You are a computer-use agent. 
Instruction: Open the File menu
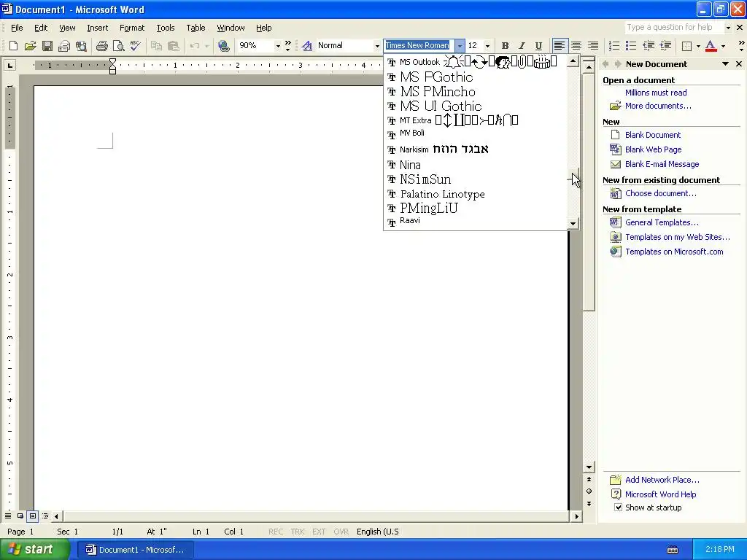point(18,28)
